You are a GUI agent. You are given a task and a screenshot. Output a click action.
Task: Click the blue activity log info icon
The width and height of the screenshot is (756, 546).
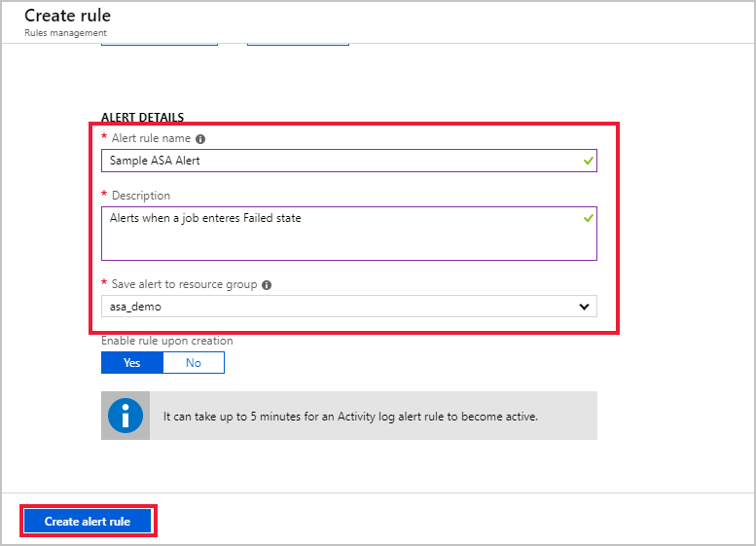(x=126, y=416)
